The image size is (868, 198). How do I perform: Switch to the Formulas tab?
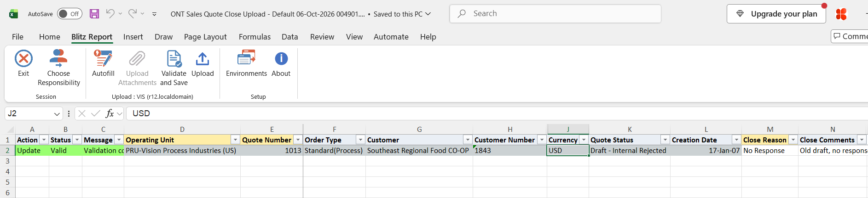click(x=255, y=37)
